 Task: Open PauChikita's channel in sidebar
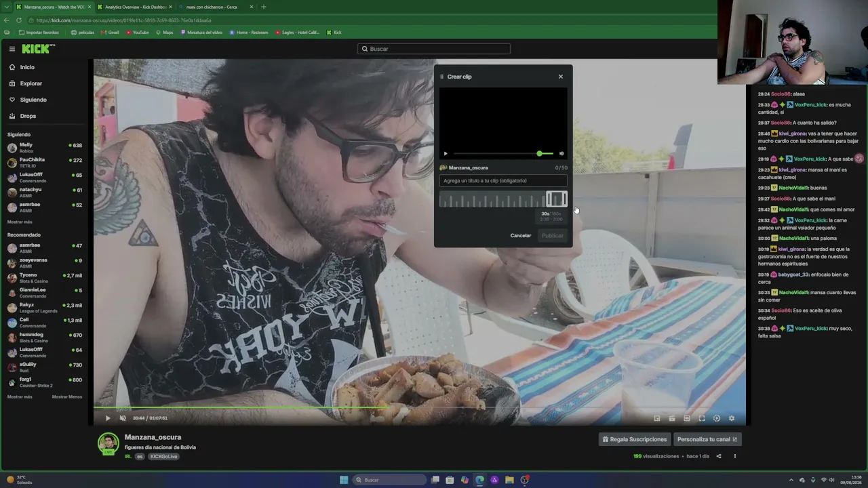[45, 162]
